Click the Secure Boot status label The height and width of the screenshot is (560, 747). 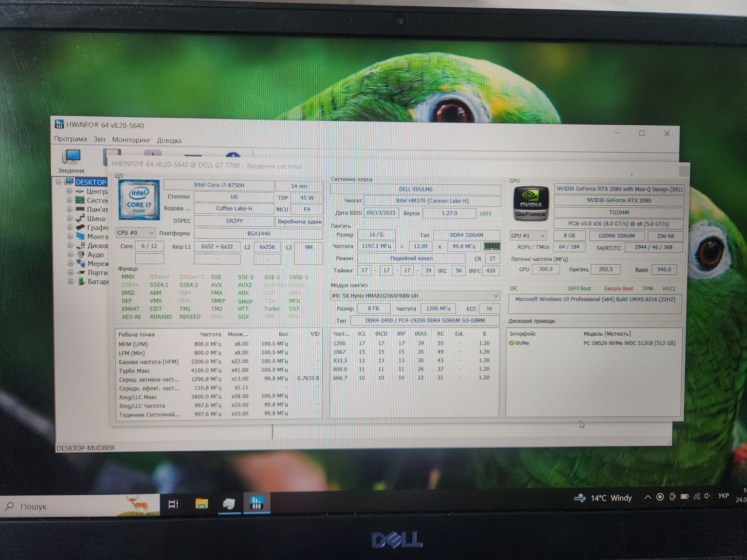coord(618,289)
